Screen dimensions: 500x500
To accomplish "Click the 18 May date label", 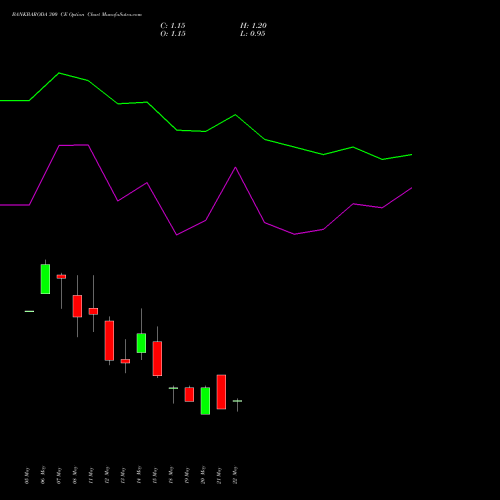I will 171,475.
